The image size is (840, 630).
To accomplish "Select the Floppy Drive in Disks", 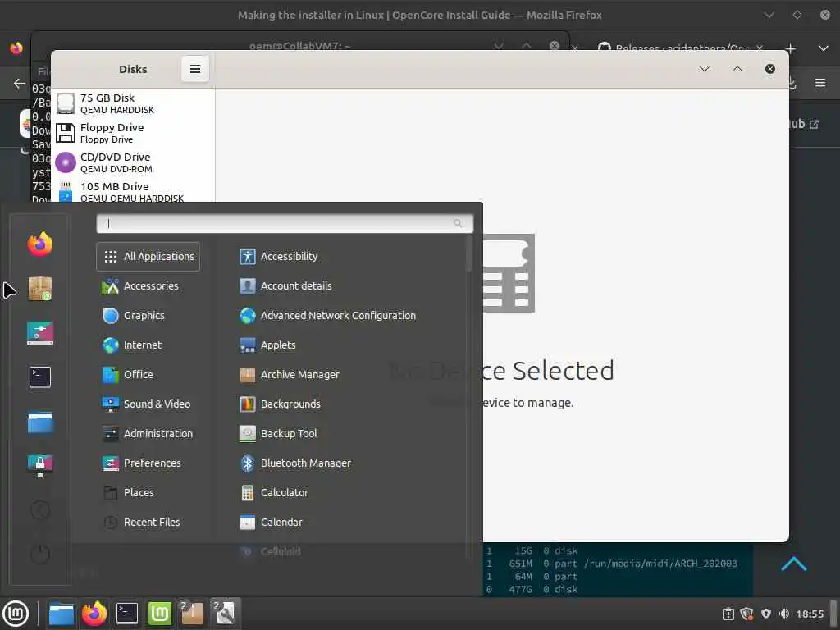I will click(134, 133).
